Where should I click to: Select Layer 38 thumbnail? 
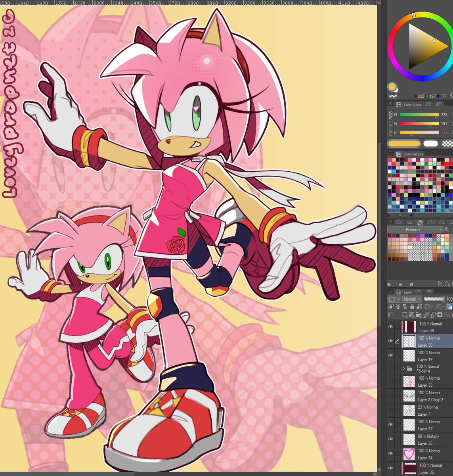click(409, 341)
